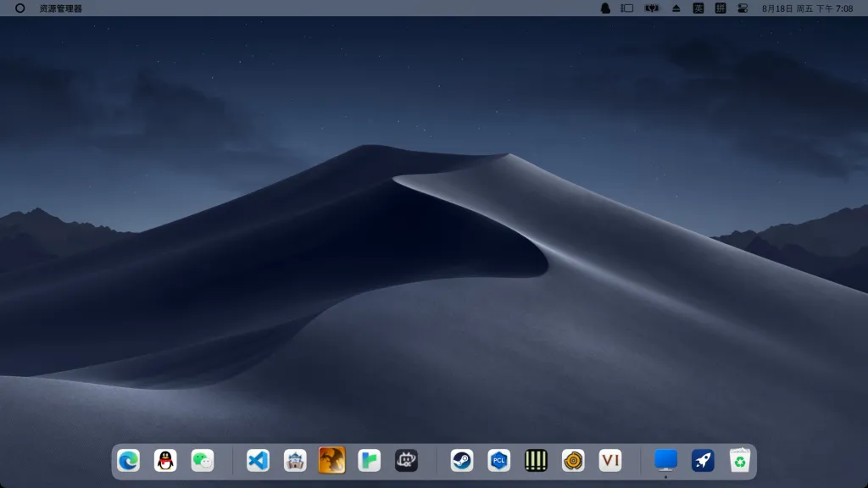
Task: Click the date and time 8月18日 周五 下午 7:08
Action: tap(807, 8)
